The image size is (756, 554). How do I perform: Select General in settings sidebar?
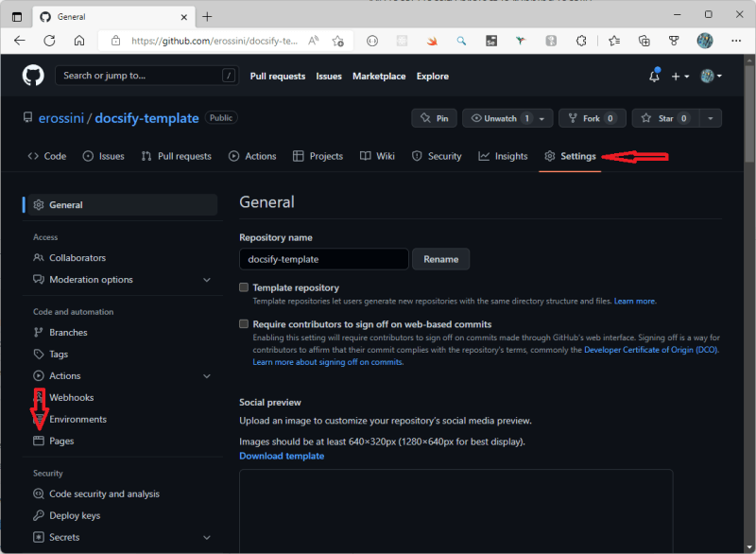click(123, 205)
